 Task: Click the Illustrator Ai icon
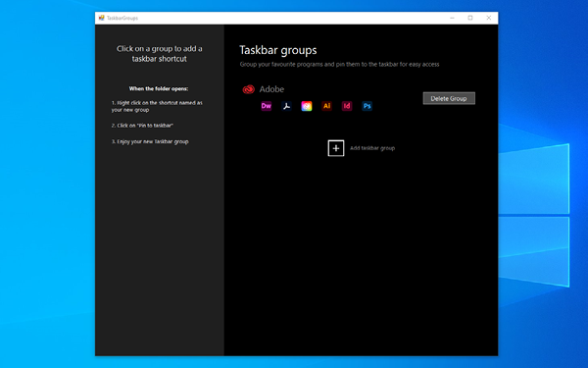[326, 106]
